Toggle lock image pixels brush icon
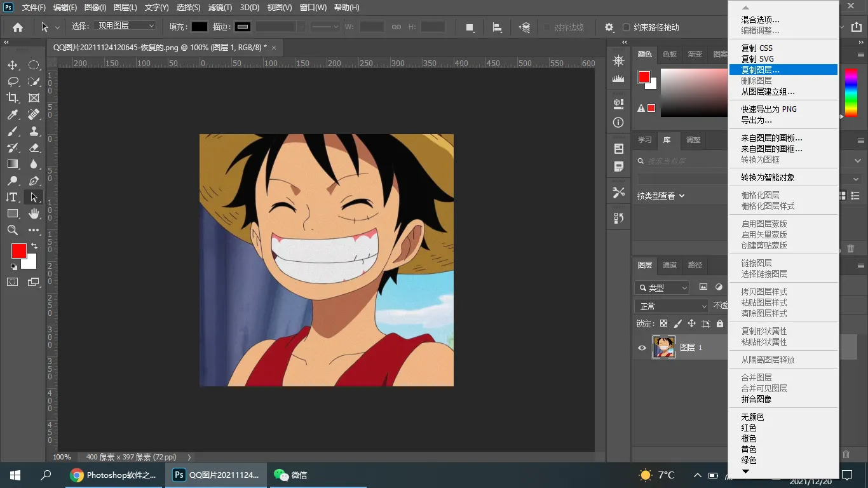This screenshot has width=868, height=488. [x=677, y=323]
